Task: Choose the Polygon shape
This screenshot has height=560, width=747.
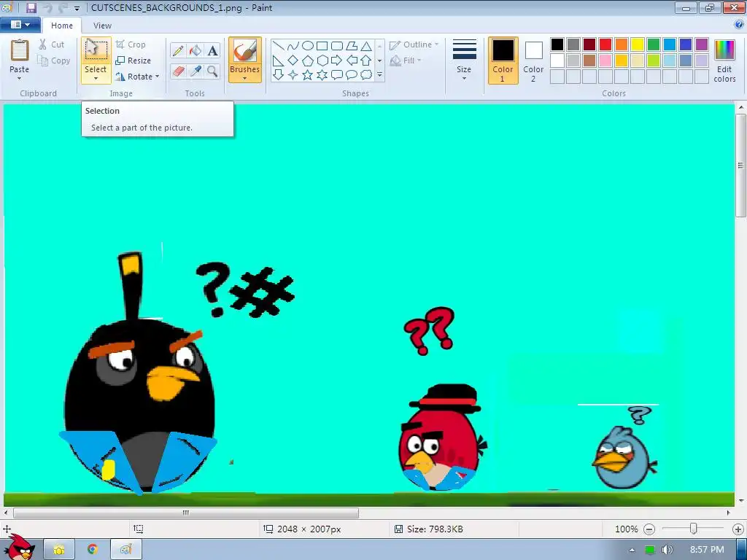Action: [x=352, y=46]
